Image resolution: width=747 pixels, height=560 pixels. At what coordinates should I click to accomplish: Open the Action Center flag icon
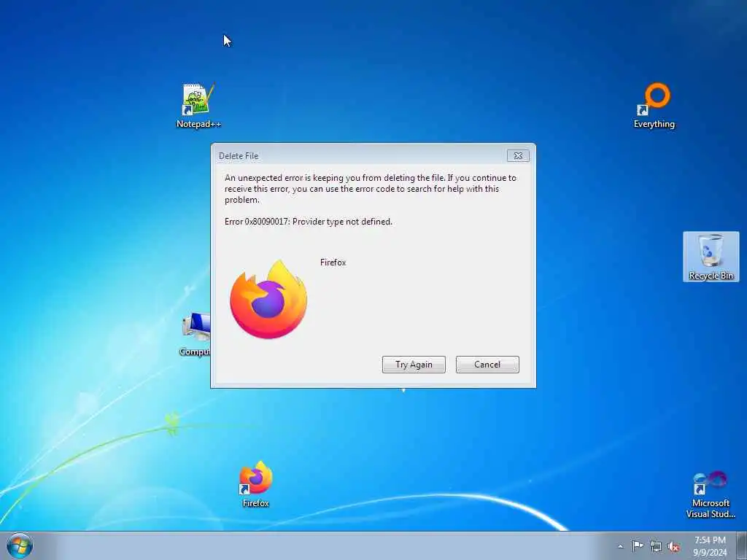click(x=638, y=546)
